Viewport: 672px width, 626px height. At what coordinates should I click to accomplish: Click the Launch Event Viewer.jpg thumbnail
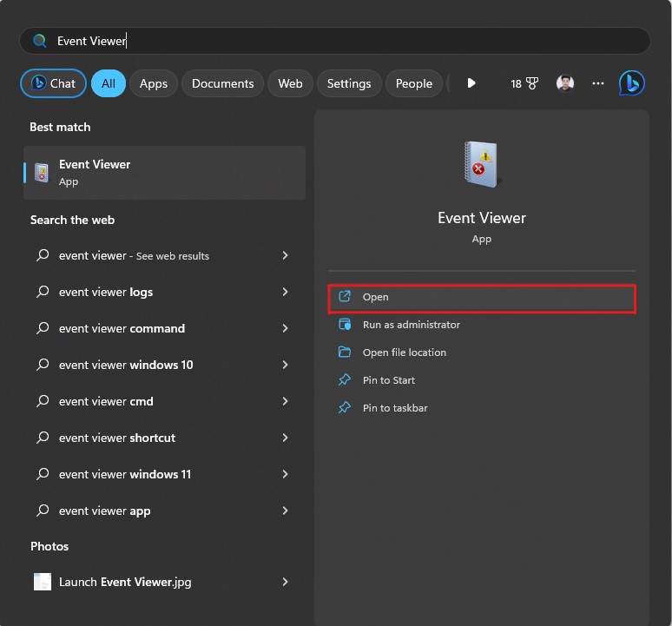coord(42,582)
